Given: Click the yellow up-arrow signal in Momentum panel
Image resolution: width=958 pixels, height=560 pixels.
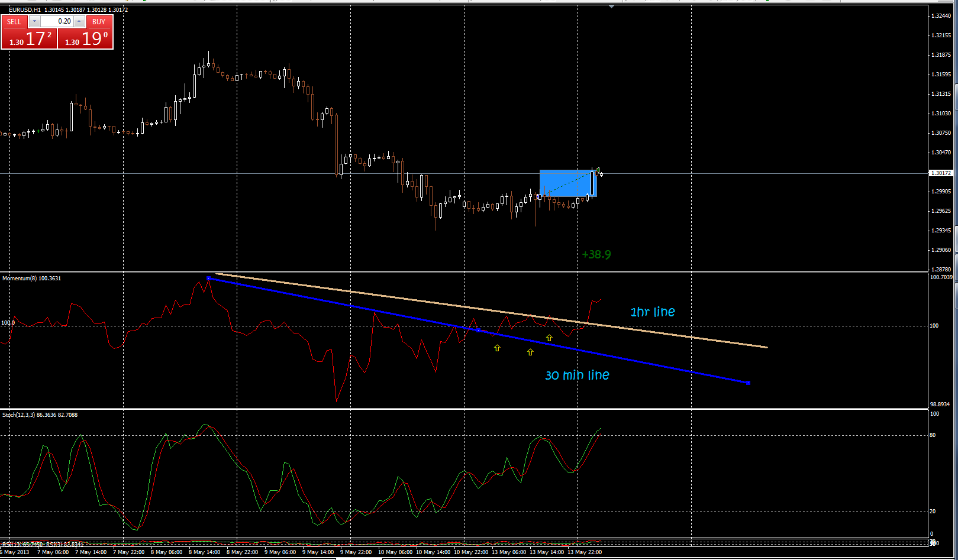Looking at the screenshot, I should (x=496, y=348).
